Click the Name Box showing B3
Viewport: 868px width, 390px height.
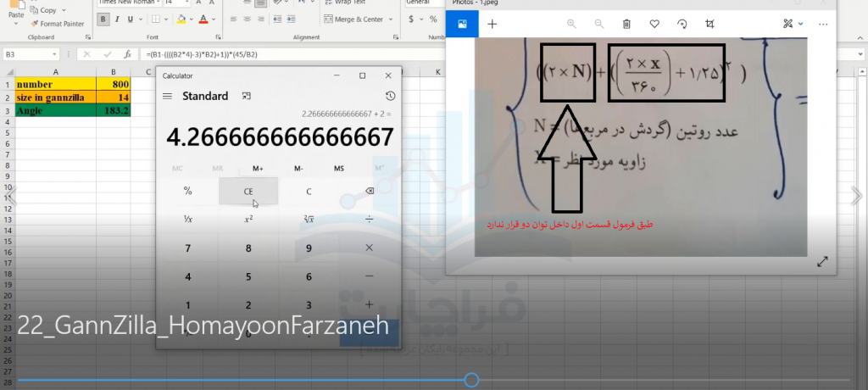click(x=31, y=54)
